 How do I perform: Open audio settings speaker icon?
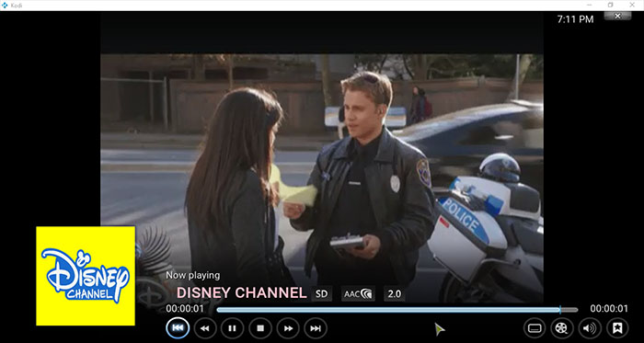[x=590, y=328]
